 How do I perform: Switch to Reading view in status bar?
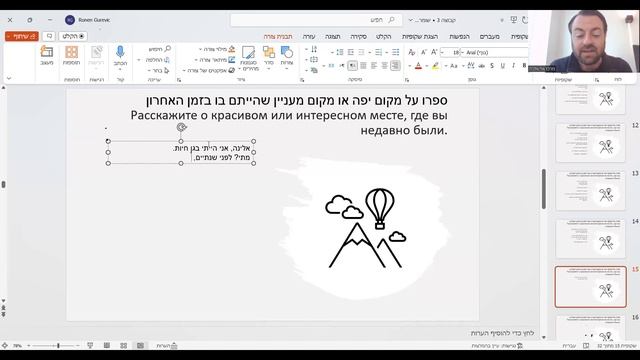[x=107, y=346]
